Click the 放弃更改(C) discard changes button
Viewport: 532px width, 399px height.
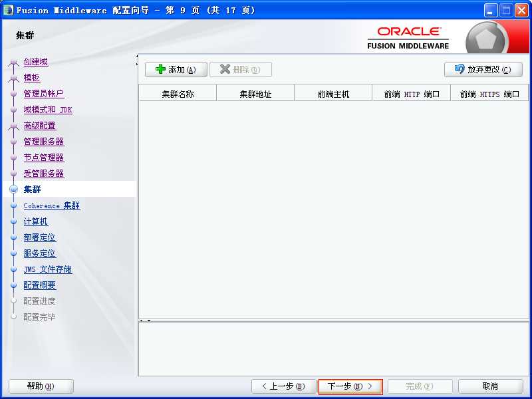point(483,70)
